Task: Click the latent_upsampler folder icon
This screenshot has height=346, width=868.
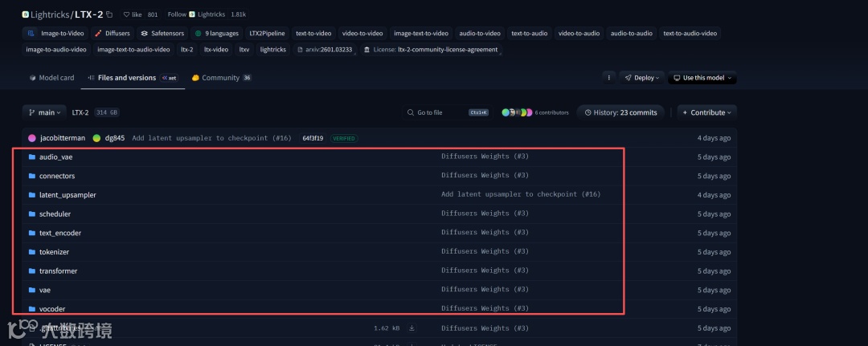Action: point(32,195)
